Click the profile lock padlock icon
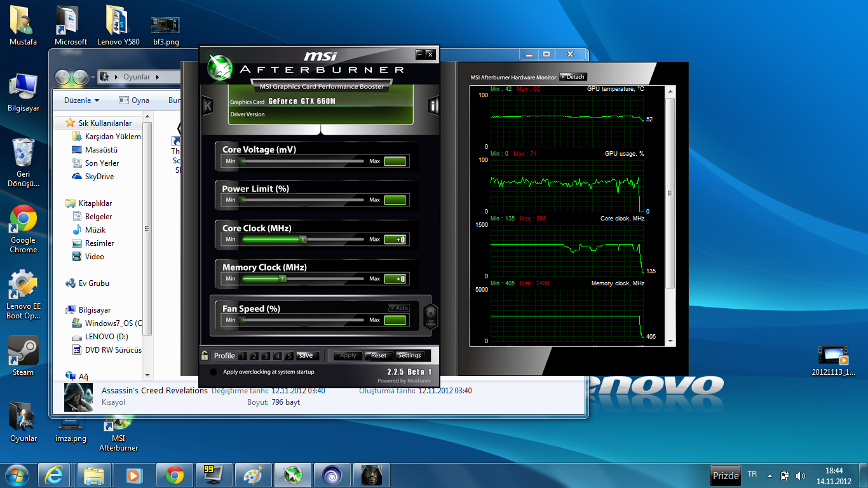This screenshot has height=488, width=868. click(x=205, y=355)
